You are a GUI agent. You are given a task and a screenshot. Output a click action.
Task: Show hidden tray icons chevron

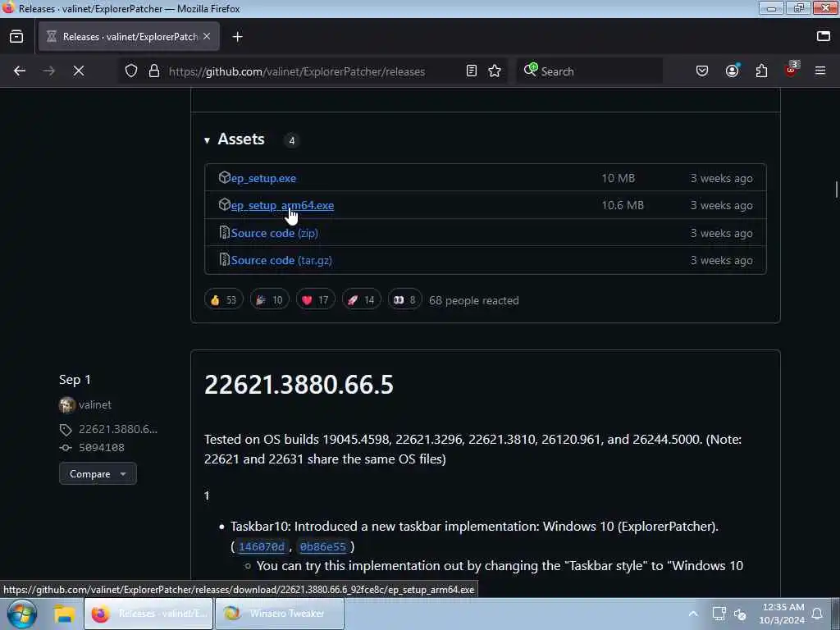coord(692,614)
